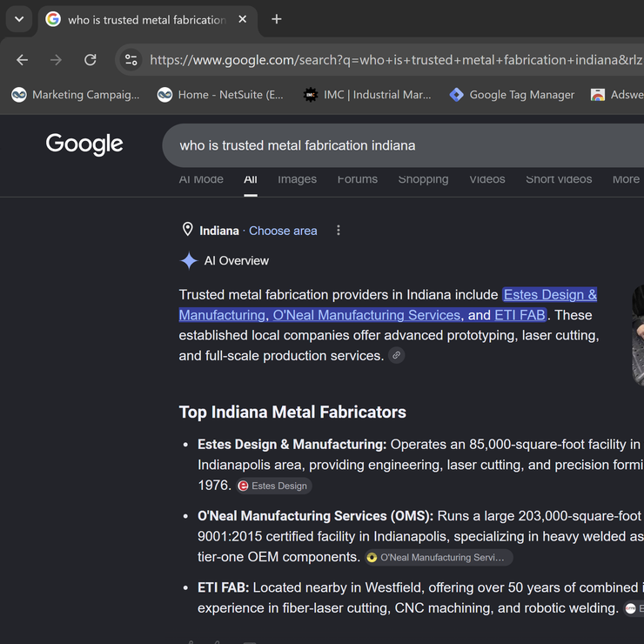View site information icon in address bar
The height and width of the screenshot is (644, 644).
click(131, 60)
